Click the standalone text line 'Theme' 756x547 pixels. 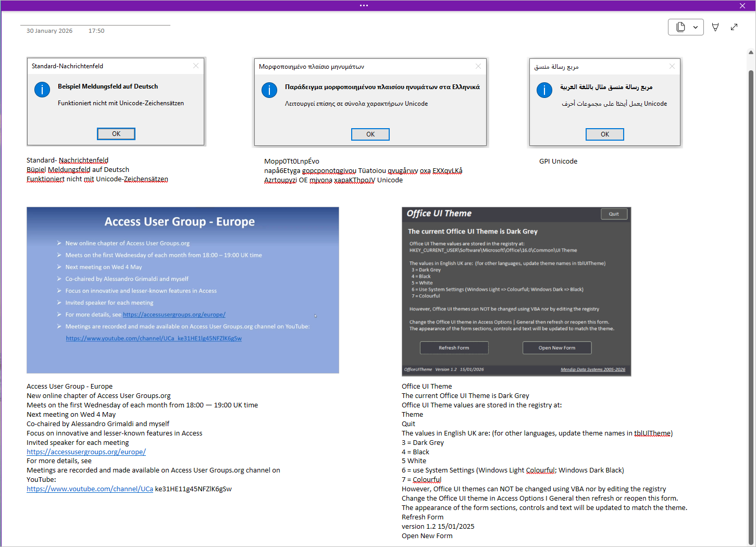[x=412, y=414]
